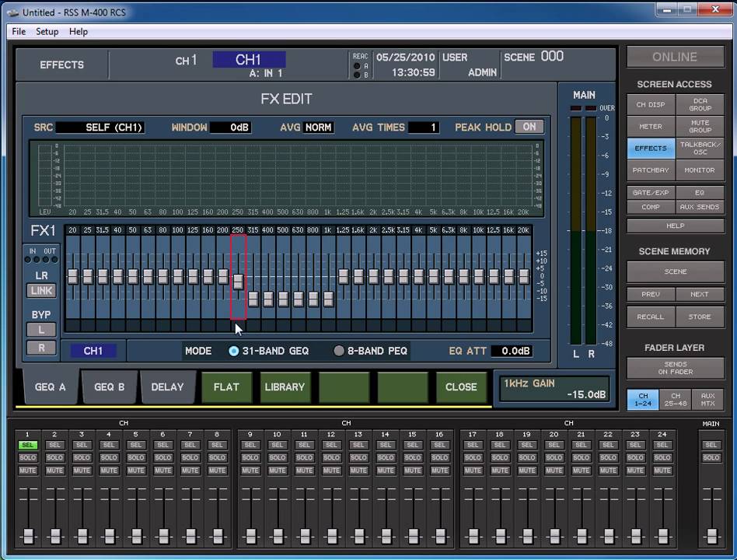Click the EFFECTS title label at top
This screenshot has height=560, width=737.
coord(61,65)
